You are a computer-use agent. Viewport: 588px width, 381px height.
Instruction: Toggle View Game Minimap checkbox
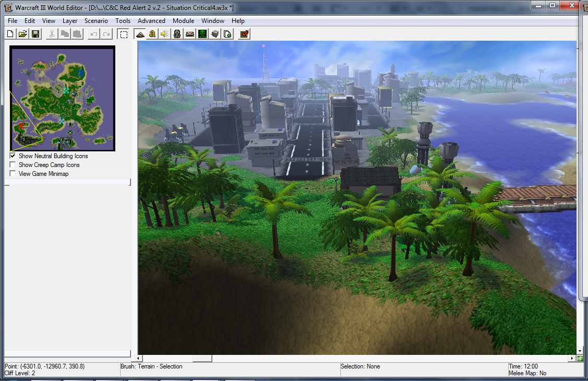click(x=13, y=174)
